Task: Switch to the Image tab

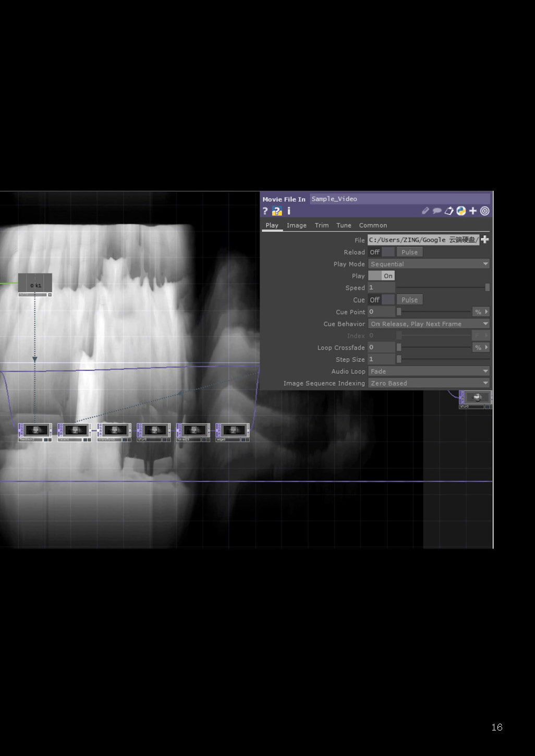Action: coord(296,225)
